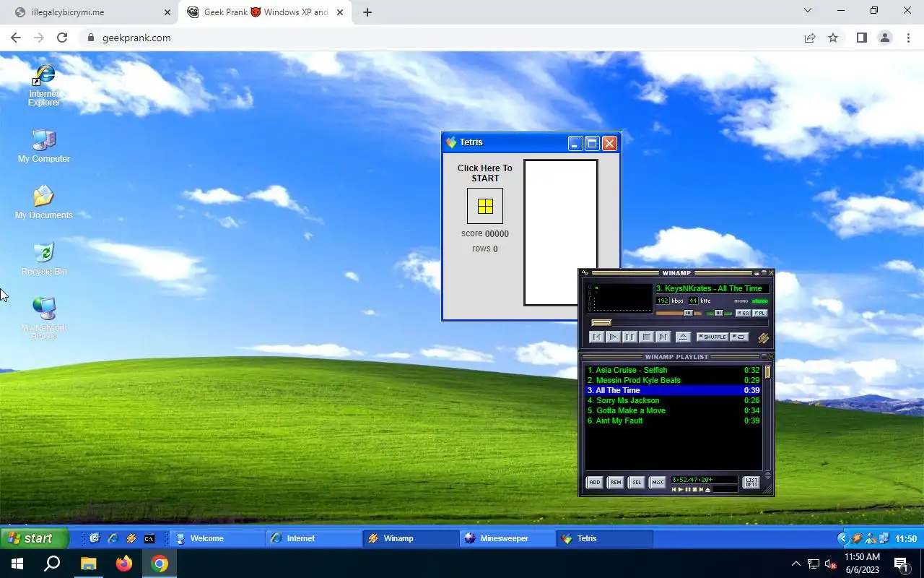Open the Chrome profile menu

[x=884, y=38]
